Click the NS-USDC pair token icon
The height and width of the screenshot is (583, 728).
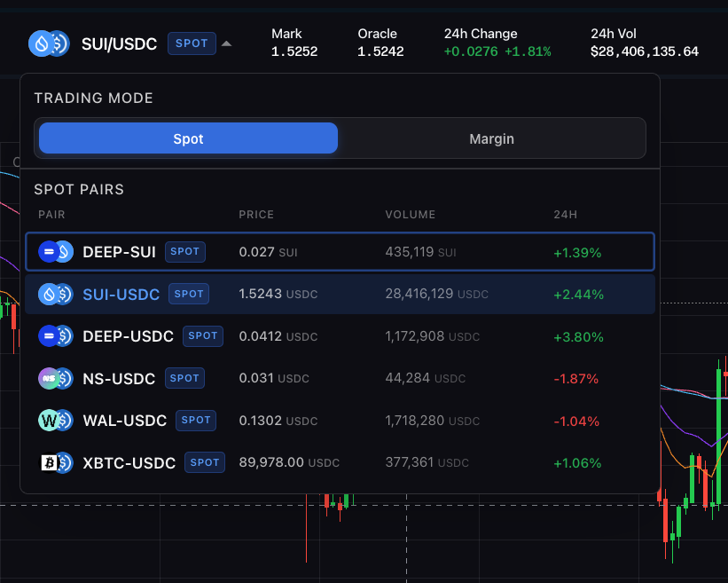[x=55, y=379]
